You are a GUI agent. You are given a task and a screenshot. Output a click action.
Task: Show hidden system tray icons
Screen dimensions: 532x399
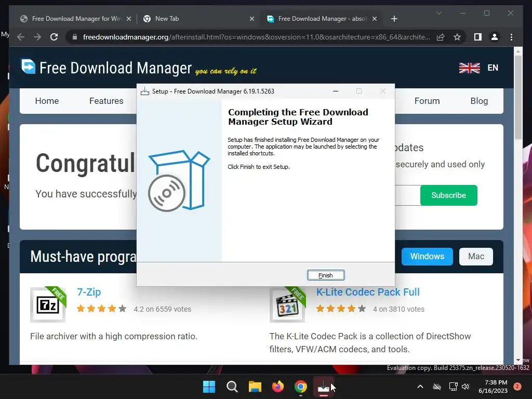tap(420, 387)
